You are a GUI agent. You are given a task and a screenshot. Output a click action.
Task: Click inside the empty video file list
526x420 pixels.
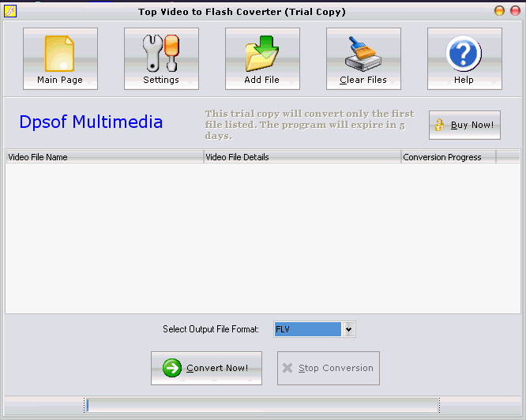coord(262,237)
